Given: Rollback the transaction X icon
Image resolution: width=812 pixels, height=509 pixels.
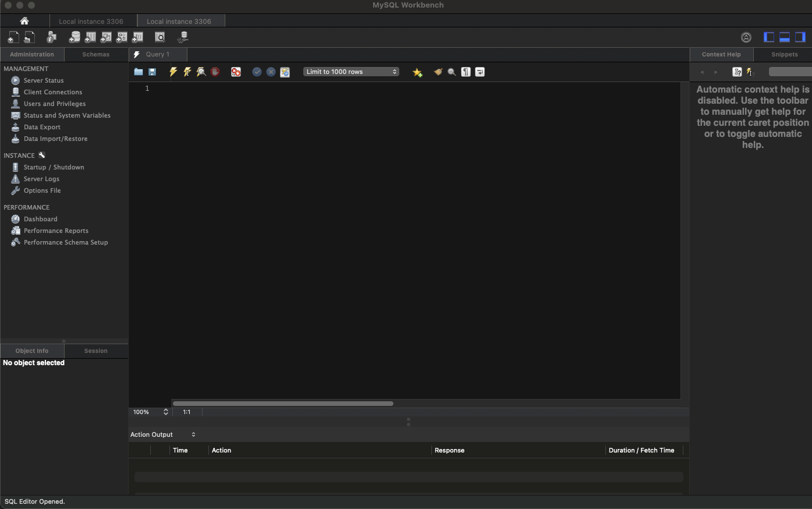Looking at the screenshot, I should [271, 72].
